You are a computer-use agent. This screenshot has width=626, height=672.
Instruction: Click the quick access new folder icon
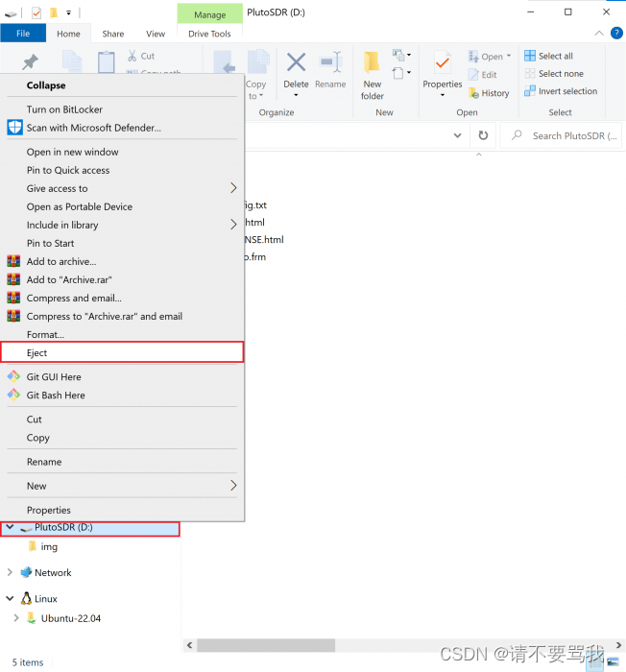pyautogui.click(x=54, y=13)
